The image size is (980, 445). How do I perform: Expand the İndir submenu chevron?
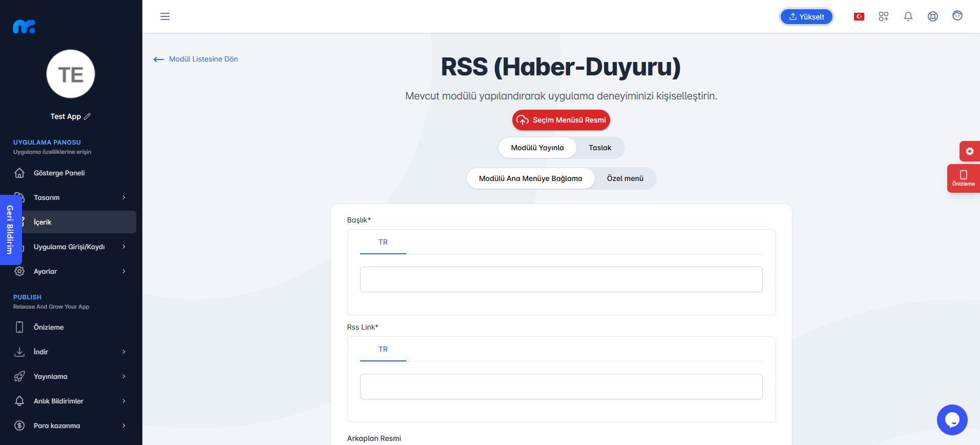pos(124,352)
